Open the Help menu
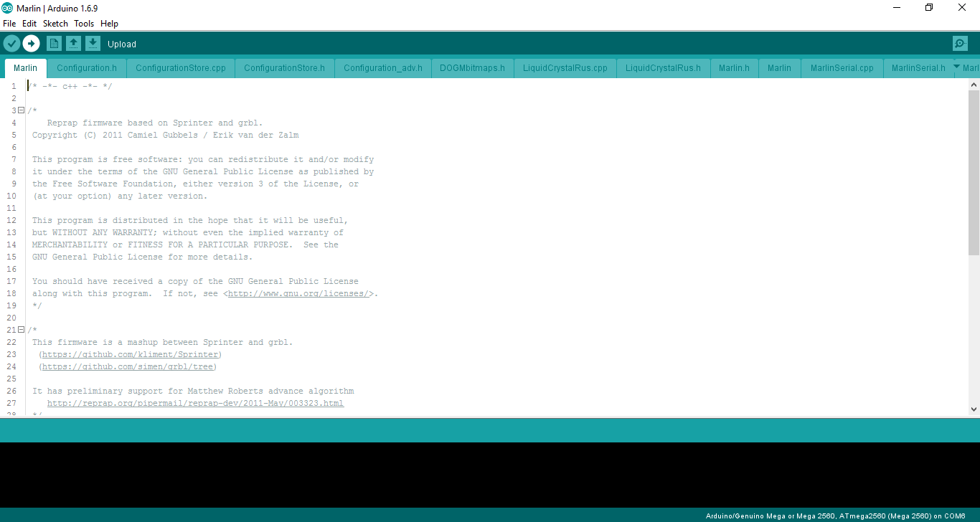 coord(109,24)
